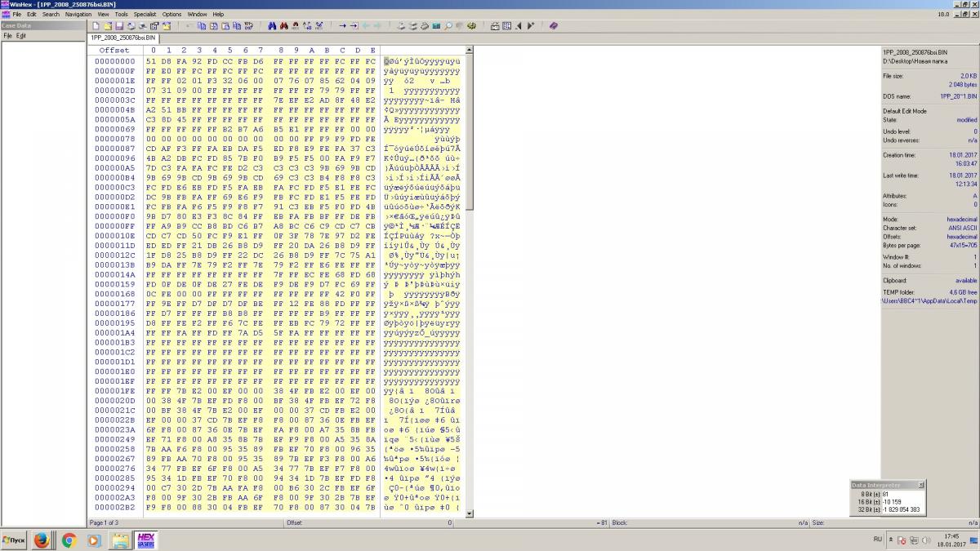Open the Case Data panel's Edit menu

[x=22, y=36]
